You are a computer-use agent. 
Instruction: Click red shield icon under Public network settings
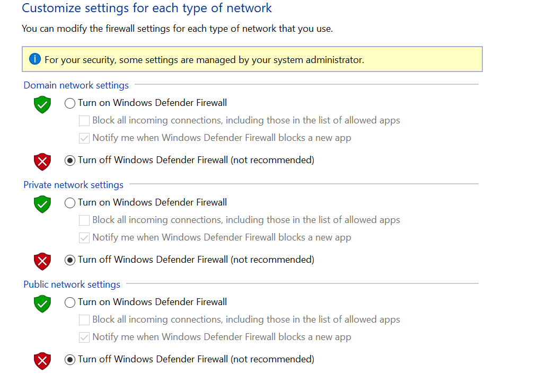point(42,360)
